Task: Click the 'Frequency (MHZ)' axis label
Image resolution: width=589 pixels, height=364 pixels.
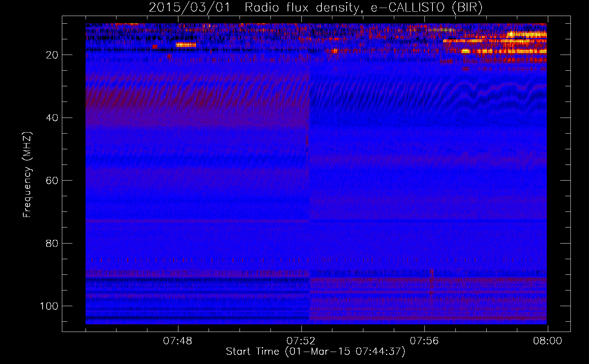Action: pyautogui.click(x=27, y=174)
